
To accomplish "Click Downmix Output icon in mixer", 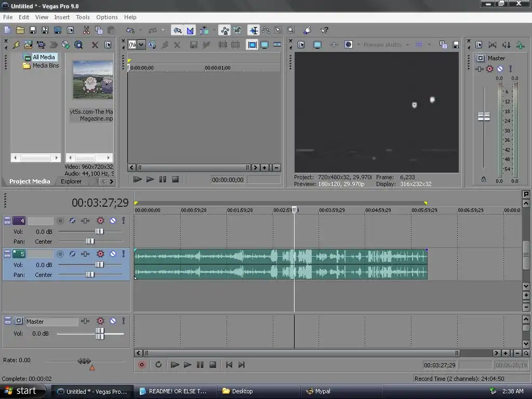I will point(493,45).
